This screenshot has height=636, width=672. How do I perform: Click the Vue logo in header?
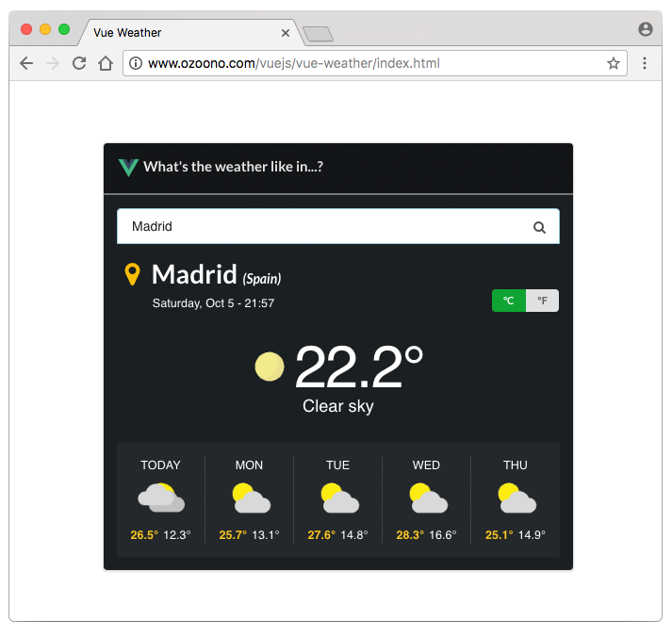(128, 167)
